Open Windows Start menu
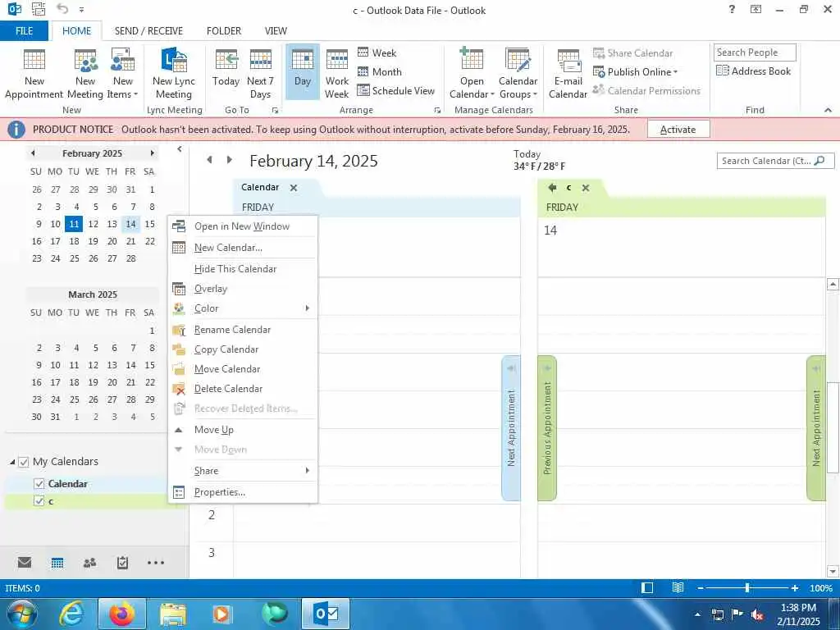 pyautogui.click(x=21, y=614)
